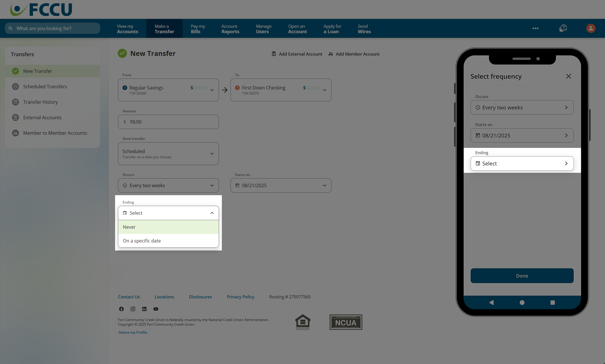
Task: Open the YouTube footer icon
Action: (156, 309)
